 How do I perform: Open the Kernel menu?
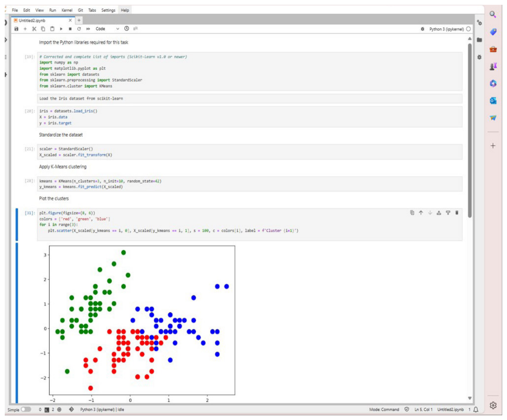(x=67, y=10)
